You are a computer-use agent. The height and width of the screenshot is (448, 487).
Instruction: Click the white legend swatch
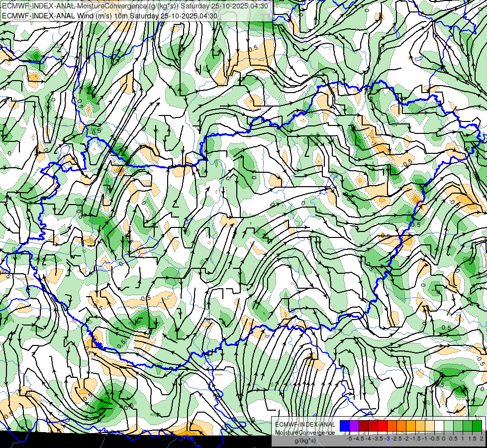point(439,426)
